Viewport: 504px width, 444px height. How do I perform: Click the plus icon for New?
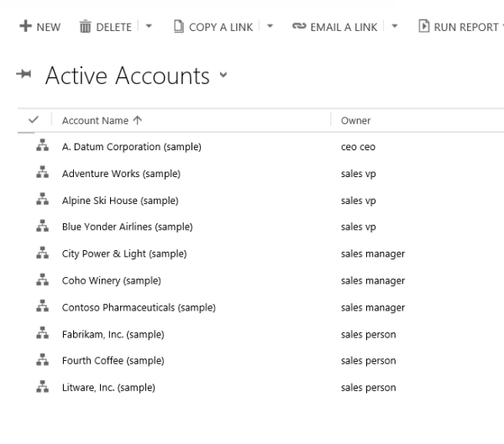[24, 27]
